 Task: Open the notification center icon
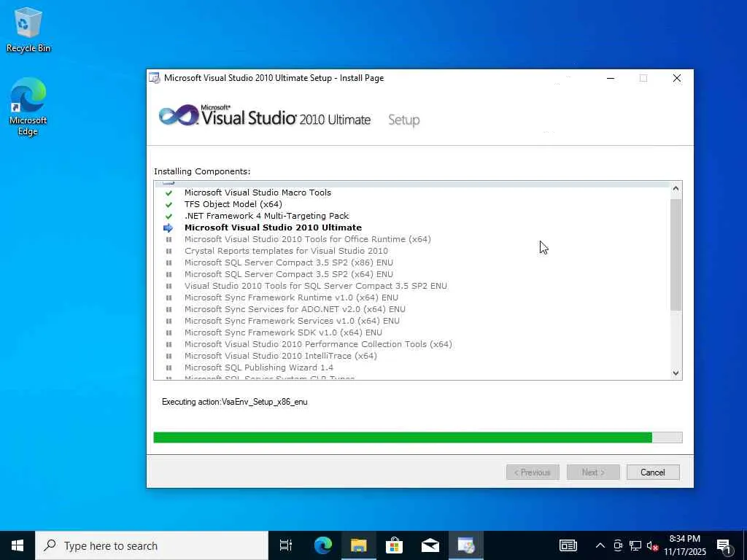tap(724, 547)
